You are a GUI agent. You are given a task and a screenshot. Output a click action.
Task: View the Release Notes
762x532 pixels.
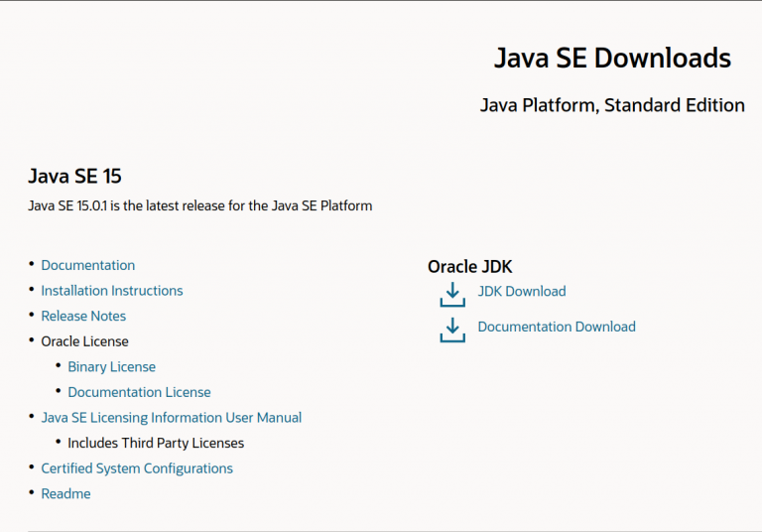click(x=83, y=316)
